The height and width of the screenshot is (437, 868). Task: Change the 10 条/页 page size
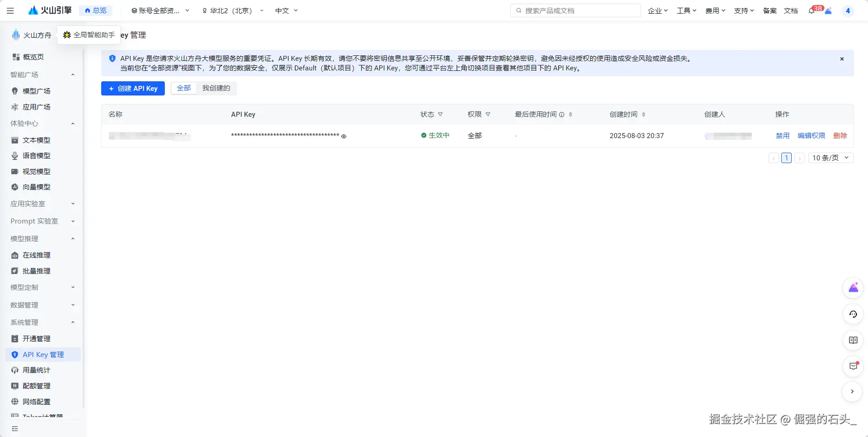(831, 158)
